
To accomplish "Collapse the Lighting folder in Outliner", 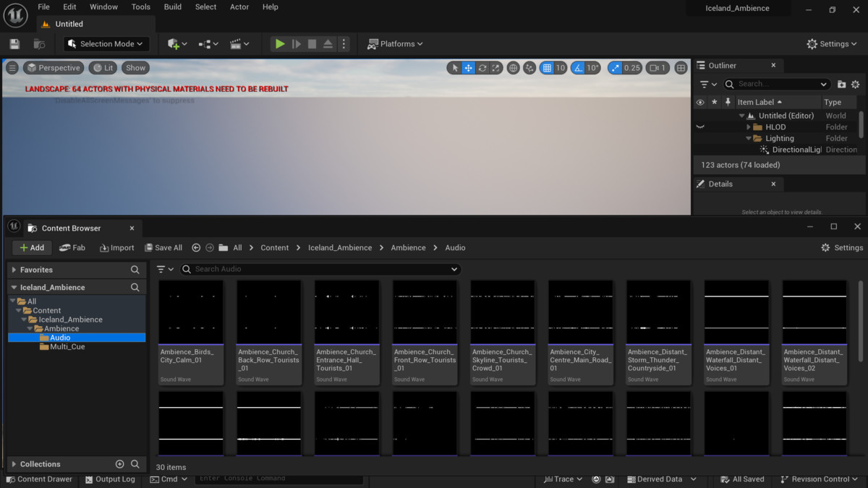I will [749, 139].
